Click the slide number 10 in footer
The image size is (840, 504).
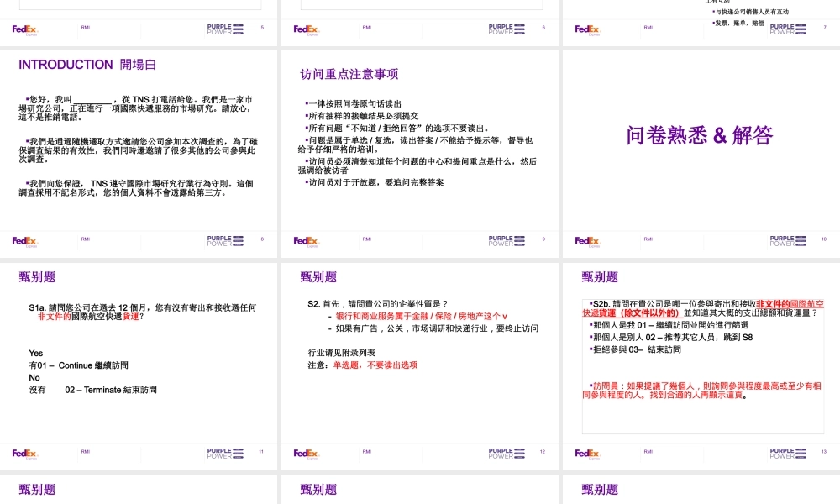pyautogui.click(x=824, y=239)
